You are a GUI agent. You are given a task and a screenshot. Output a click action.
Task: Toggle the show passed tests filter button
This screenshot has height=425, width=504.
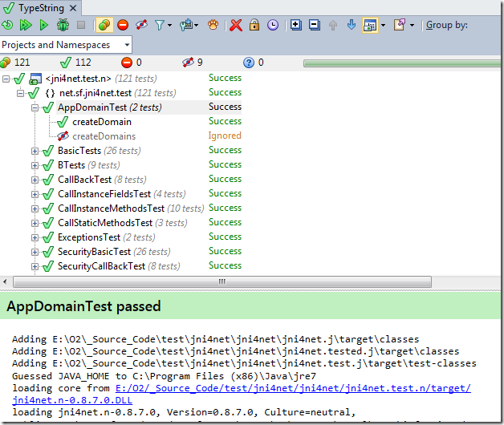[104, 26]
